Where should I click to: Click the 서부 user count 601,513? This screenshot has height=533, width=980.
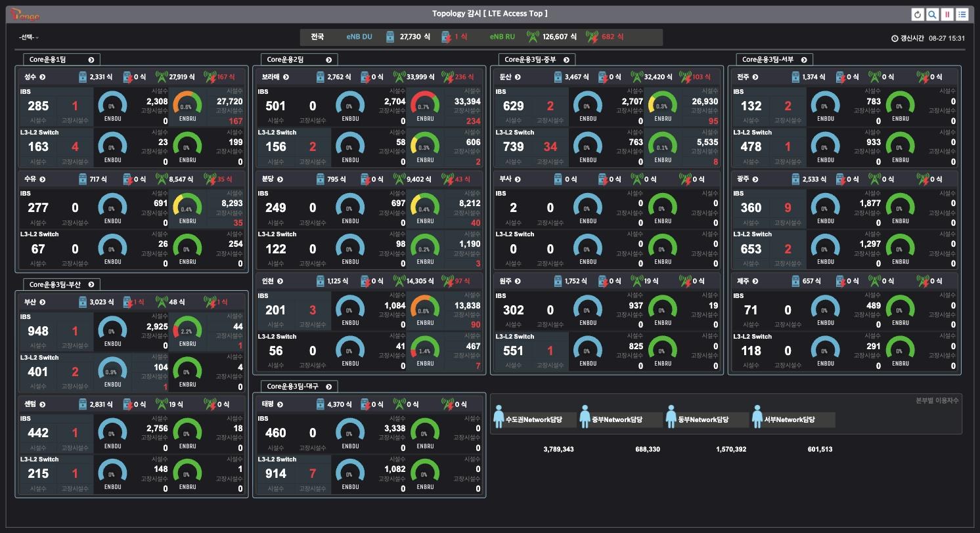point(820,450)
